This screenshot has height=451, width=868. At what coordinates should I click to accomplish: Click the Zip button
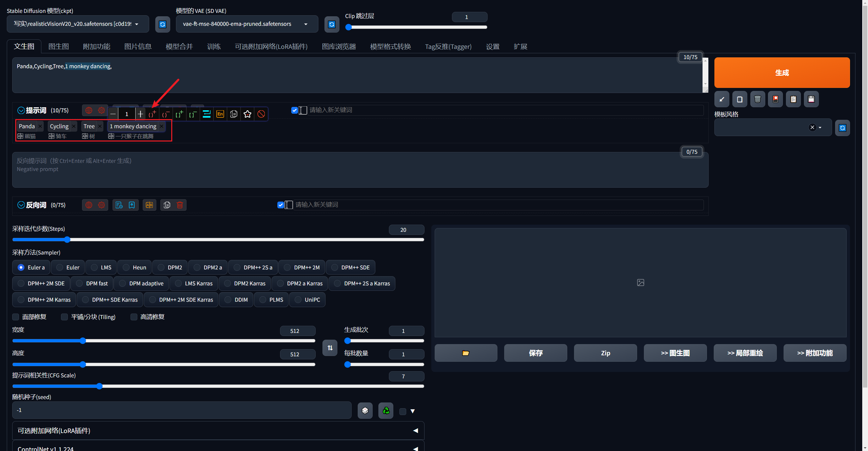605,353
